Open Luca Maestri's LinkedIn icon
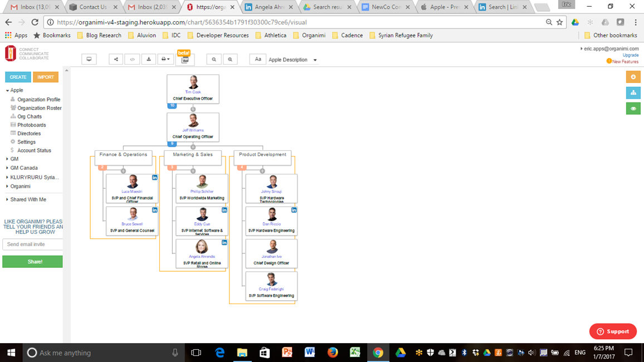The image size is (644, 362). pos(154,177)
